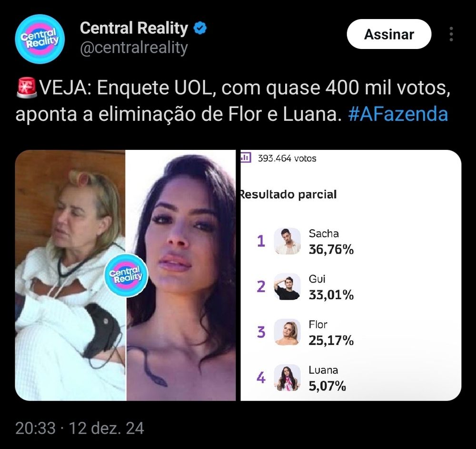Click the poll bar chart votes icon
Viewport: 476px width, 449px height.
pyautogui.click(x=246, y=158)
